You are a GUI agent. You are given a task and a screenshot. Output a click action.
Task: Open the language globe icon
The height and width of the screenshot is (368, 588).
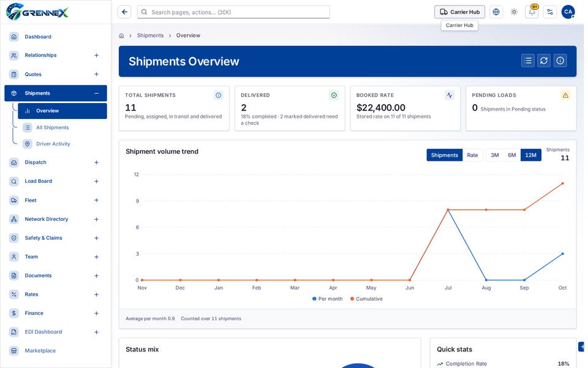[496, 12]
